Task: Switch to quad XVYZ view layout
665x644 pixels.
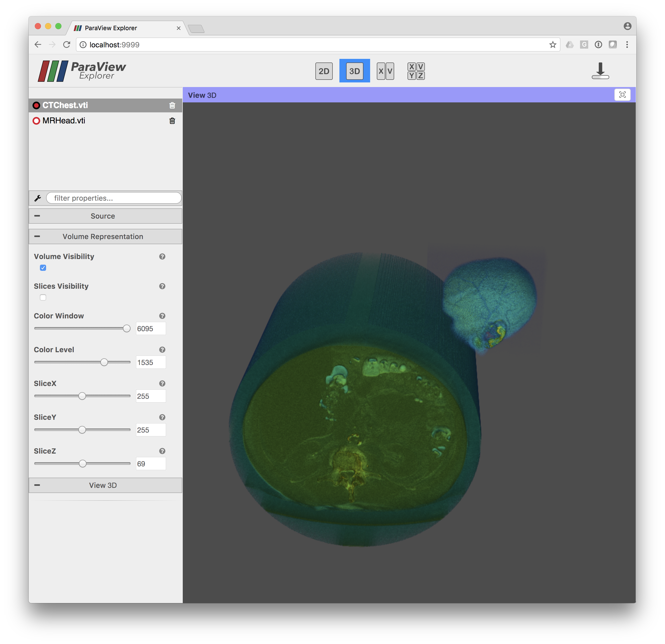Action: (416, 71)
